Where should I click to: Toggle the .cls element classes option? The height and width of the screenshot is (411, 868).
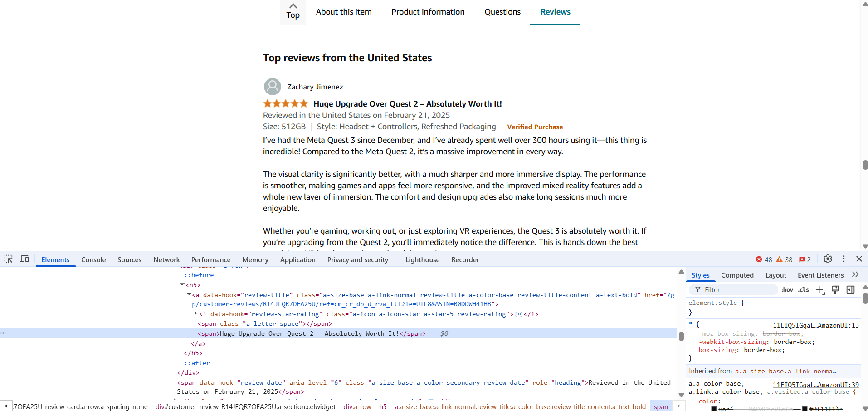tap(804, 290)
